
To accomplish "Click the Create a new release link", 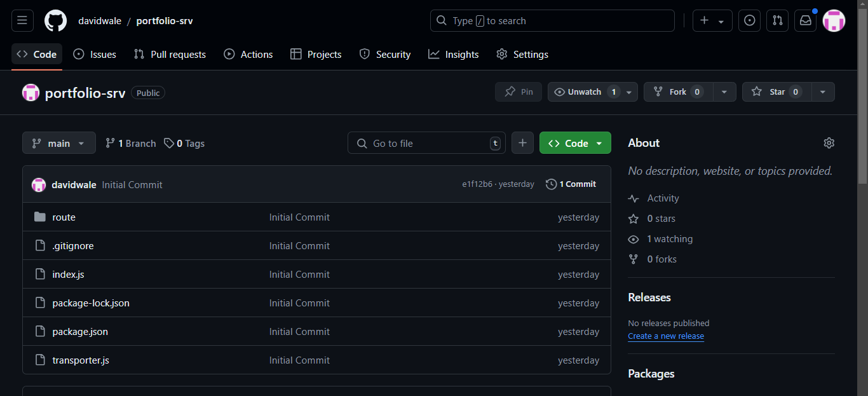I will [666, 336].
